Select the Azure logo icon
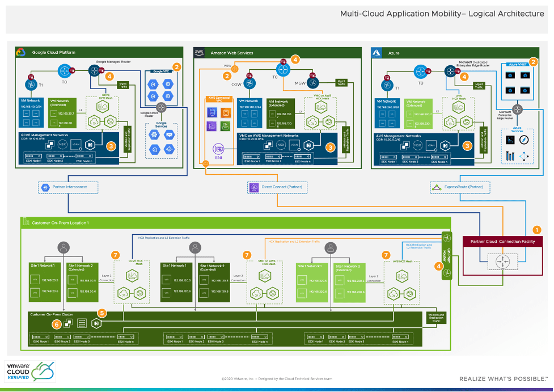Image resolution: width=554 pixels, height=392 pixels. pyautogui.click(x=376, y=53)
